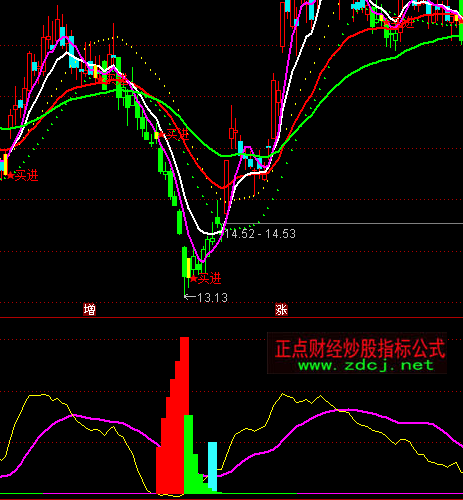Click the 13.13 low price arrow label
The height and width of the screenshot is (500, 463).
(x=206, y=297)
